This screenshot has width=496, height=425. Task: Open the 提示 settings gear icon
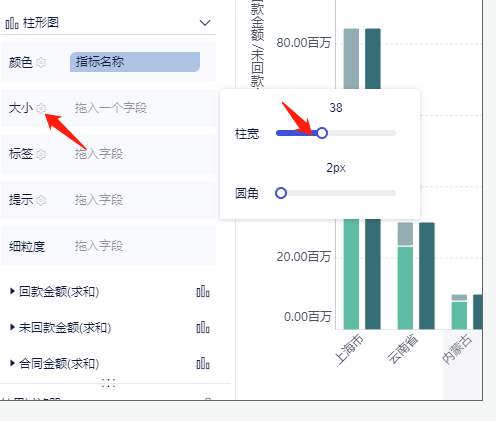click(x=41, y=200)
